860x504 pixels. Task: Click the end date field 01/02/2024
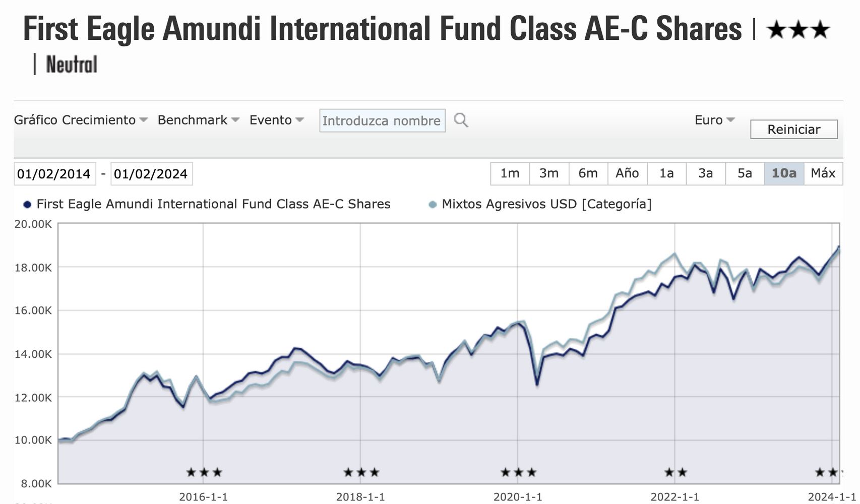(x=151, y=174)
